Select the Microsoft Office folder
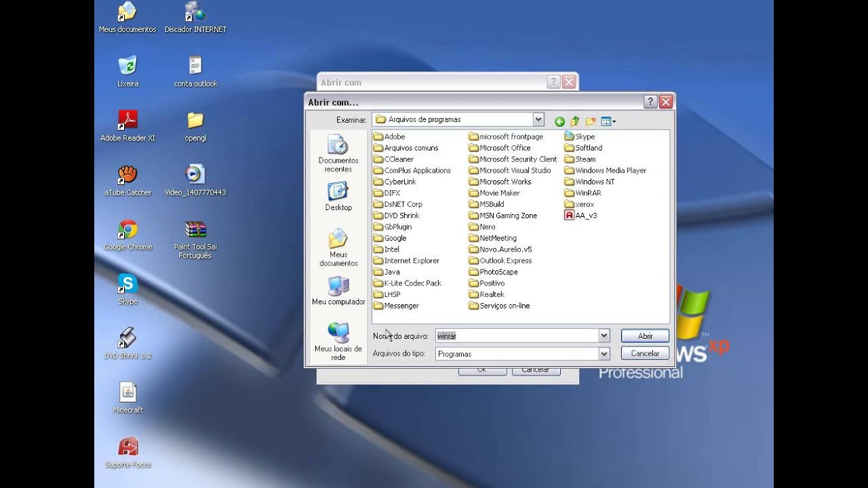The width and height of the screenshot is (868, 488). coord(500,148)
